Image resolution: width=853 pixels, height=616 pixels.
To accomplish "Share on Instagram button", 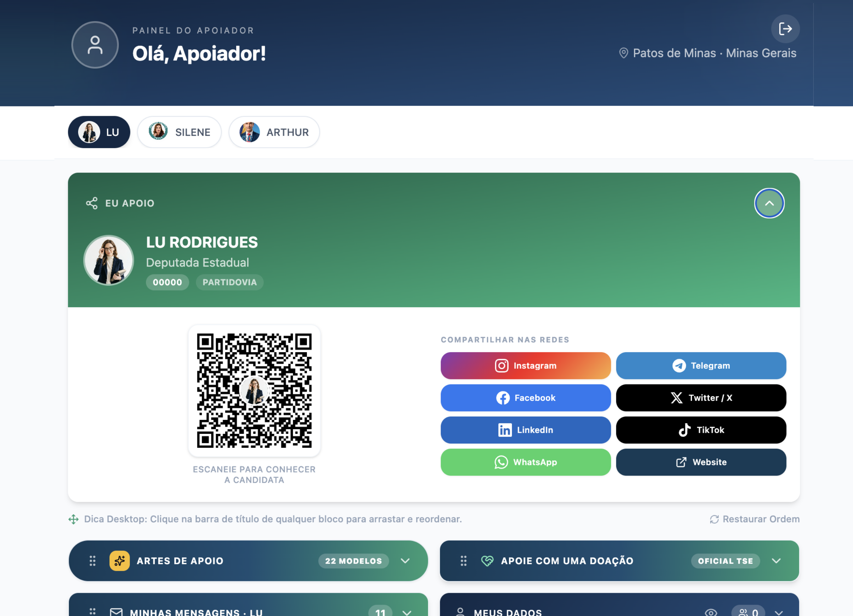I will pyautogui.click(x=525, y=365).
